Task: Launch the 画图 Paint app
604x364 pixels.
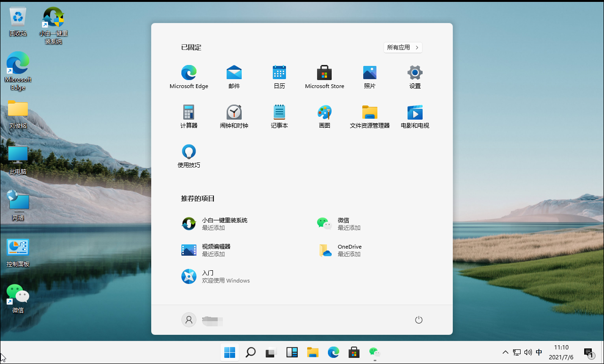Action: tap(325, 116)
